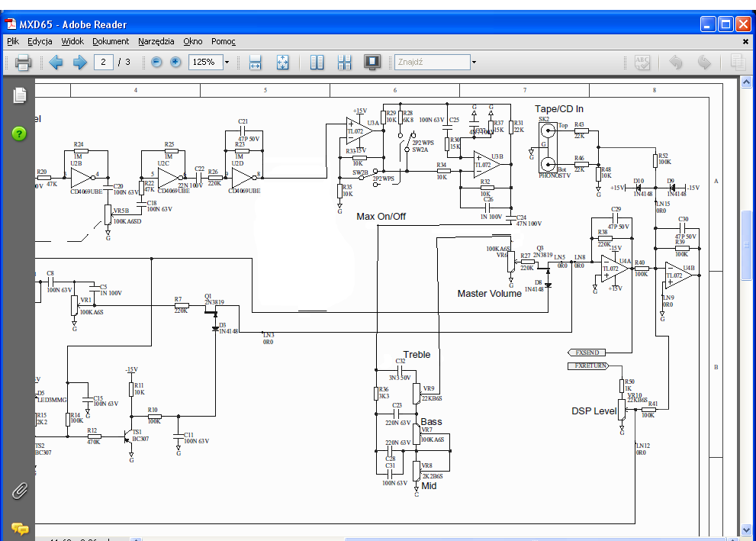Click the 125% zoom value field
This screenshot has width=756, height=541.
(x=205, y=63)
